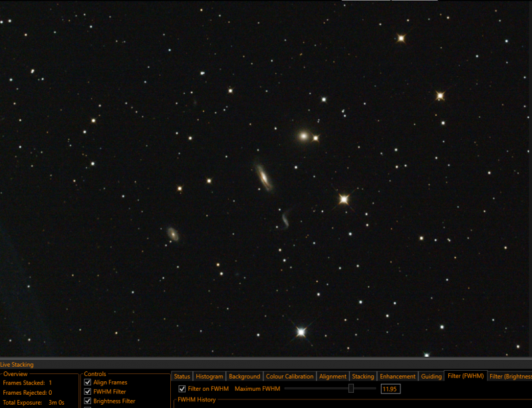Open the Background tab
This screenshot has height=408, width=532.
pos(244,377)
